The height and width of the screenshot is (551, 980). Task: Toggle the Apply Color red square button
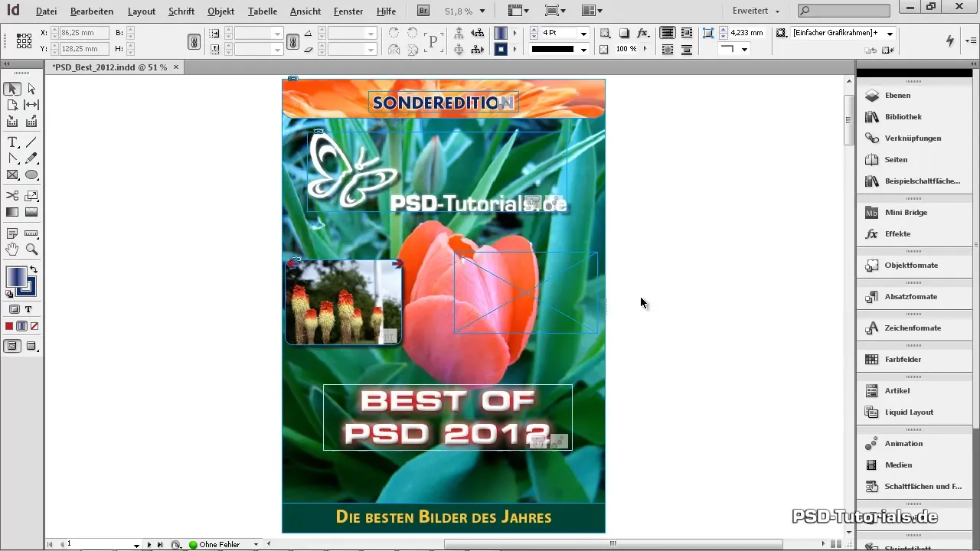[9, 326]
